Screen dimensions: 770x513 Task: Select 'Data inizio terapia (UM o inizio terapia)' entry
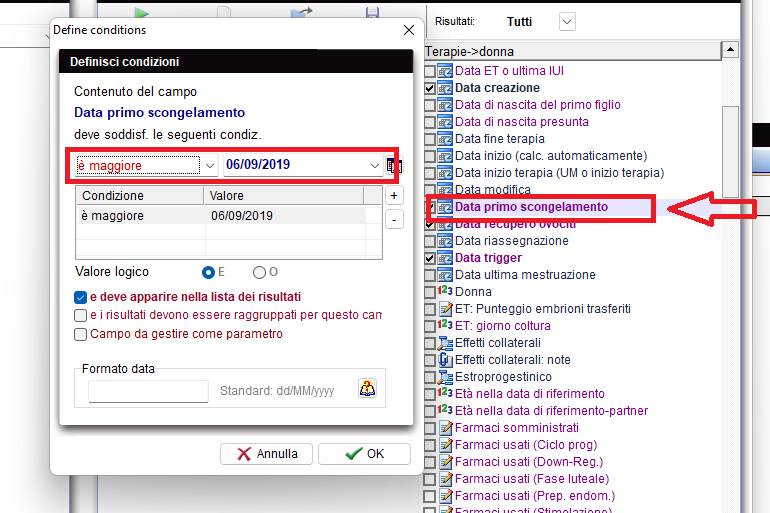coord(559,173)
